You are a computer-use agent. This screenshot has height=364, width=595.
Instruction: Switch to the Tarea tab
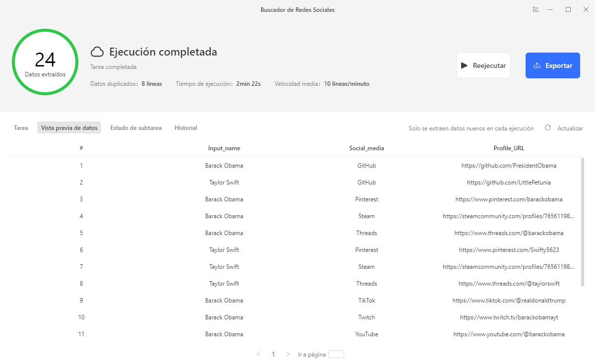coord(21,128)
